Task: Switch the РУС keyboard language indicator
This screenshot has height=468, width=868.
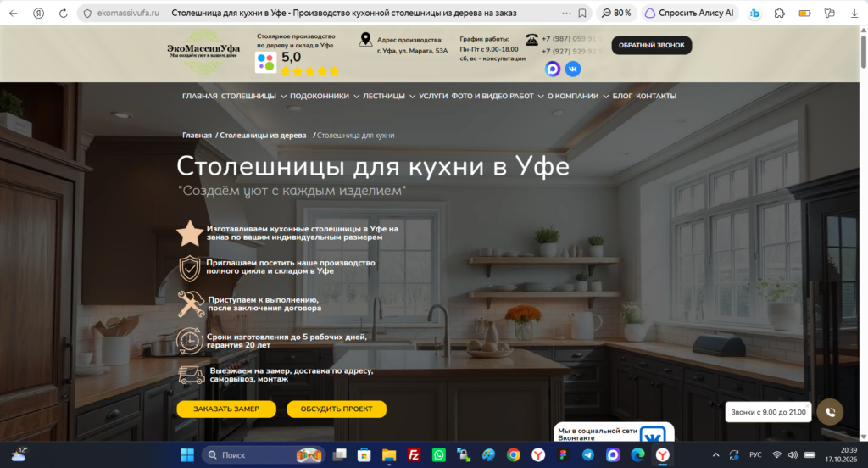Action: click(x=755, y=455)
